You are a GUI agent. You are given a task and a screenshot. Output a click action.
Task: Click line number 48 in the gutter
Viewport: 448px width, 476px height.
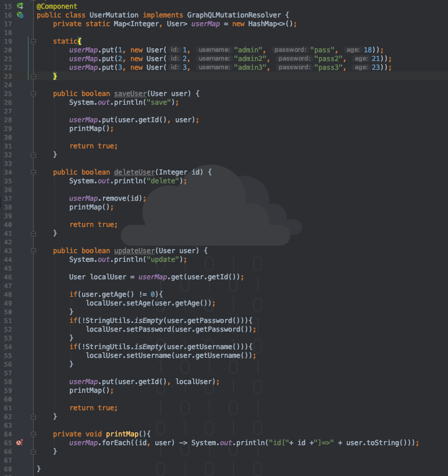tap(8, 294)
